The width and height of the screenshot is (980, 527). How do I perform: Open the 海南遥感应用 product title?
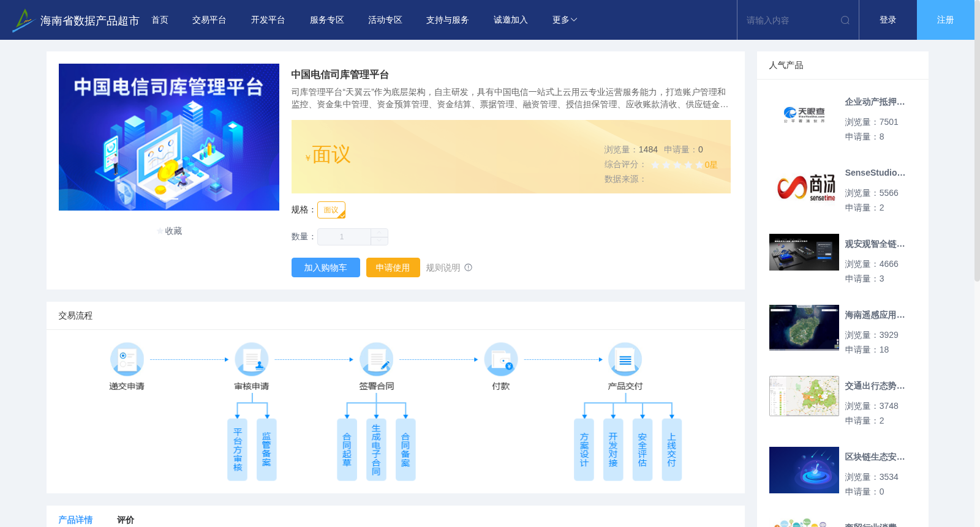875,315
